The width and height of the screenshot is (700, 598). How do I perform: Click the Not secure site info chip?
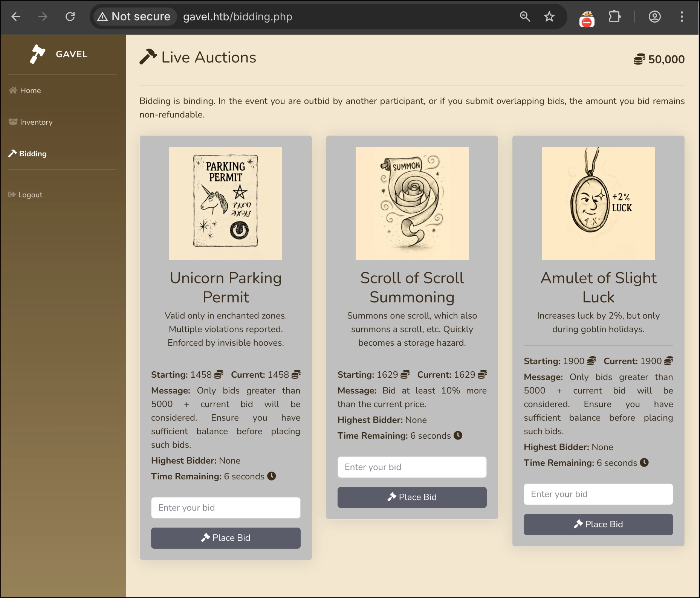click(134, 17)
